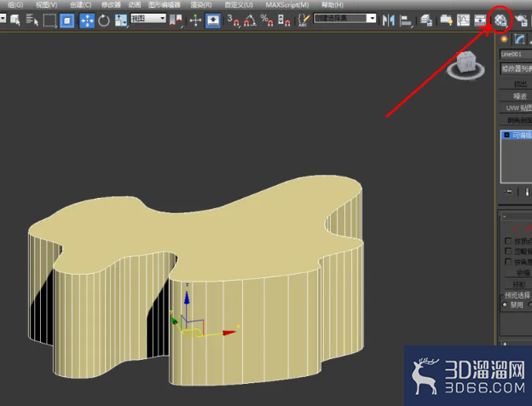
Task: Open the Views (V) menu
Action: (47, 5)
